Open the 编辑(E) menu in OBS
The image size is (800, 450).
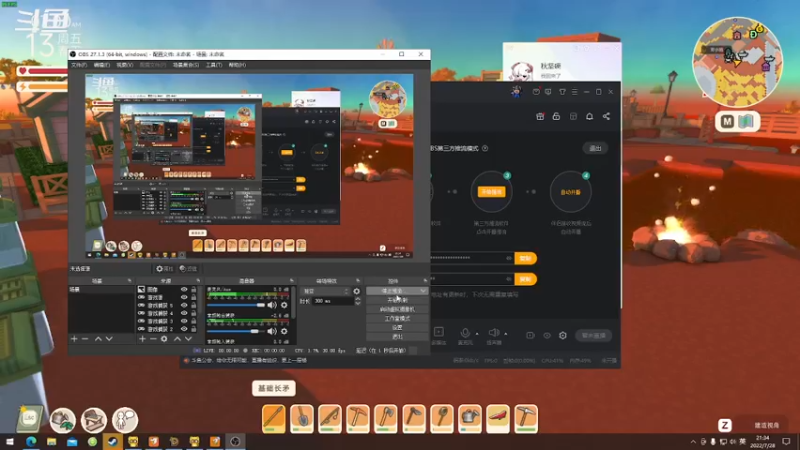pyautogui.click(x=102, y=65)
